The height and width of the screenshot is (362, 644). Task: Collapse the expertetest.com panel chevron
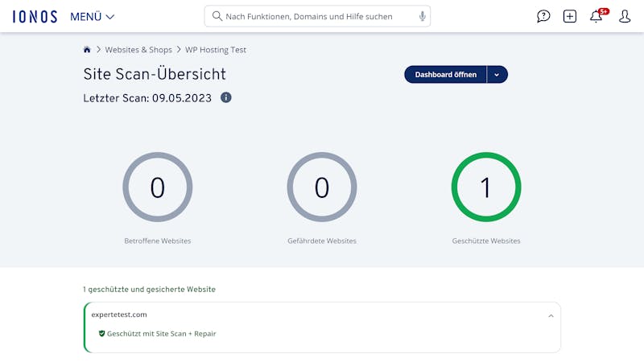point(551,315)
